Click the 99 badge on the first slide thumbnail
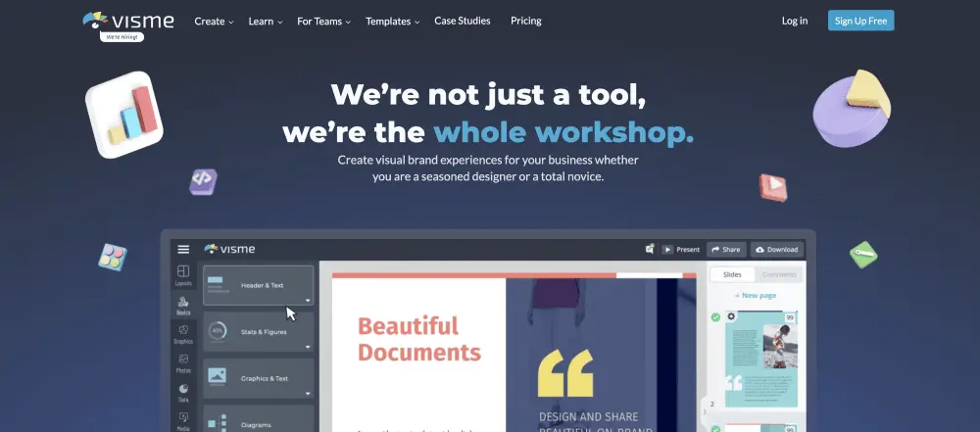This screenshot has height=432, width=980. pyautogui.click(x=790, y=317)
